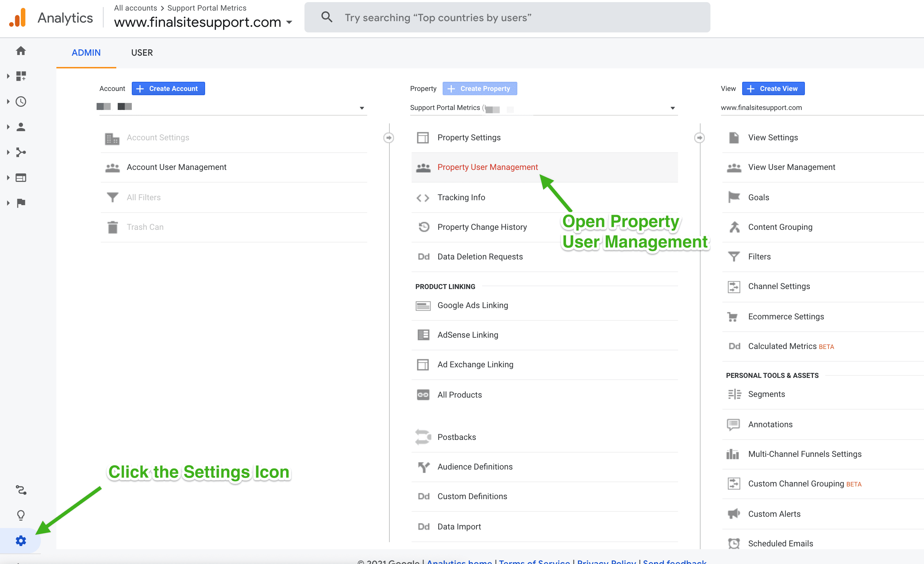Click the Attribution path icon in sidebar
The image size is (924, 564).
point(21,490)
